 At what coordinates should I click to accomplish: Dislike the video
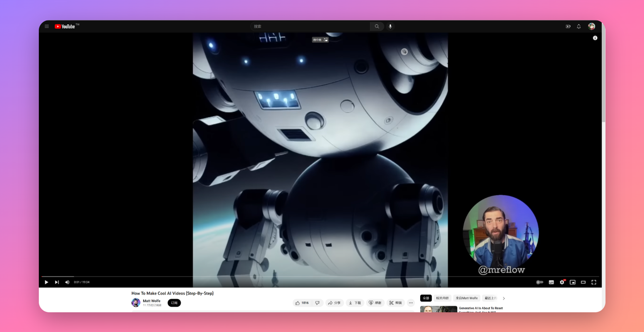(317, 303)
